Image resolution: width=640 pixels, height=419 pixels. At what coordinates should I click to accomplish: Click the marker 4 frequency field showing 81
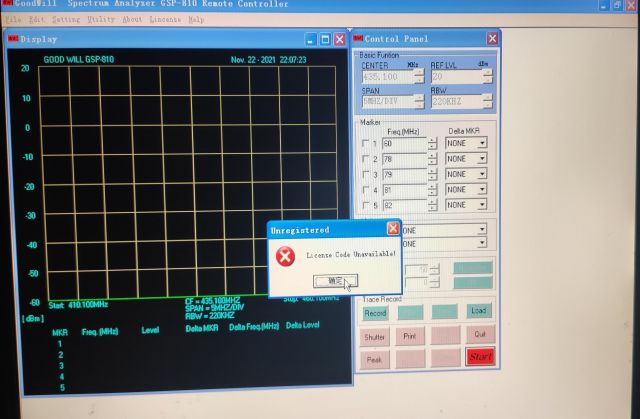coord(404,190)
